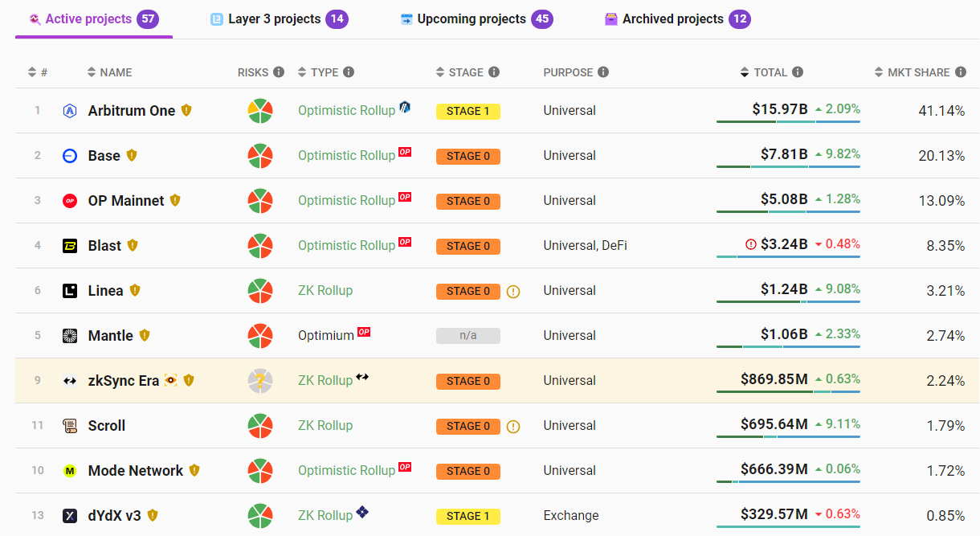Click the $869.85M total value
980x536 pixels.
[x=774, y=379]
